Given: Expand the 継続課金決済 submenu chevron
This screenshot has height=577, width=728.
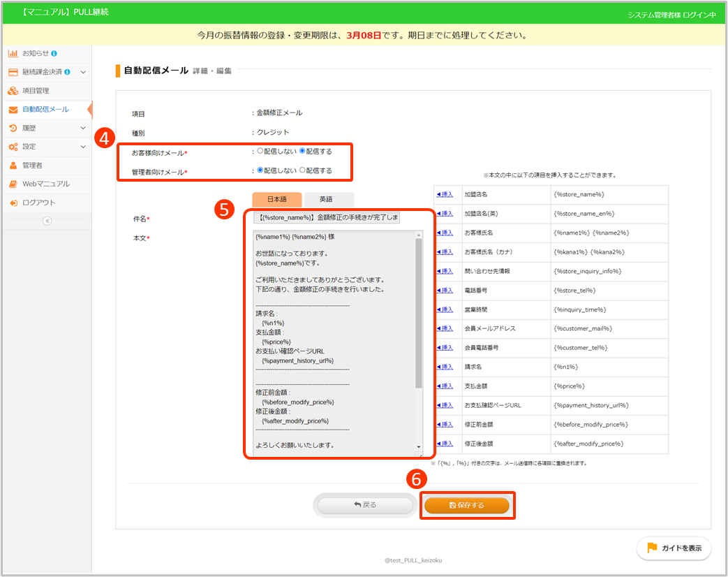Looking at the screenshot, I should tap(83, 72).
